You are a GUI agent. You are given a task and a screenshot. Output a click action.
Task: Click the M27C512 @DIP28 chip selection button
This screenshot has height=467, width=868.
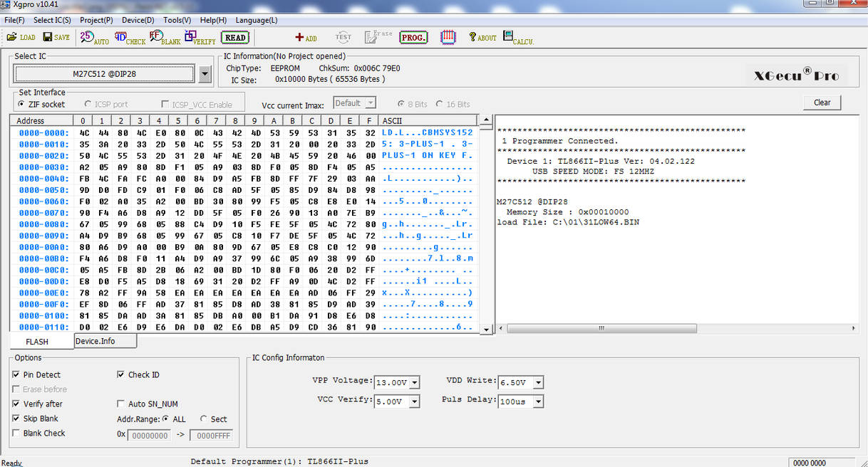(104, 73)
